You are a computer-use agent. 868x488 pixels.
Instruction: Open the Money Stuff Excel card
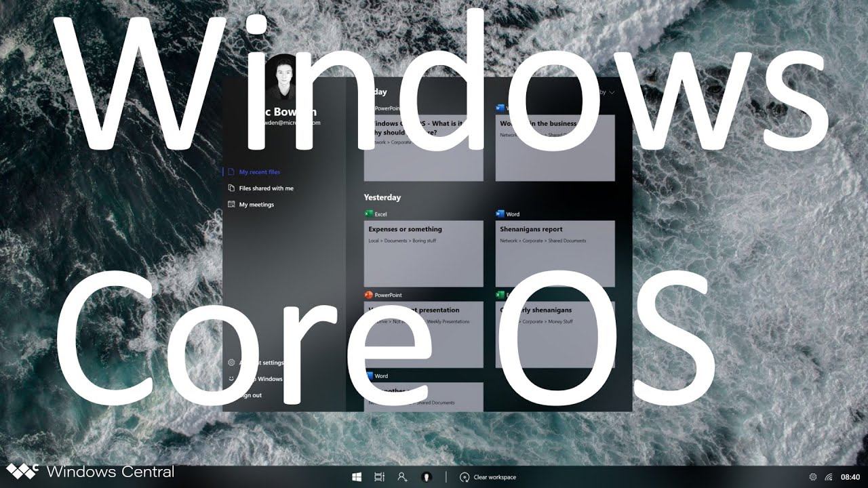click(555, 334)
